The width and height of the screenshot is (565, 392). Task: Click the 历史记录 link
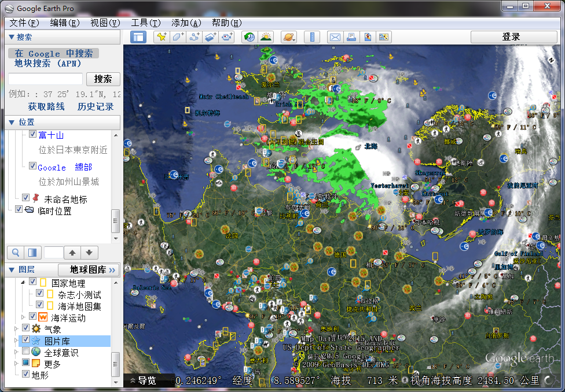coord(96,106)
